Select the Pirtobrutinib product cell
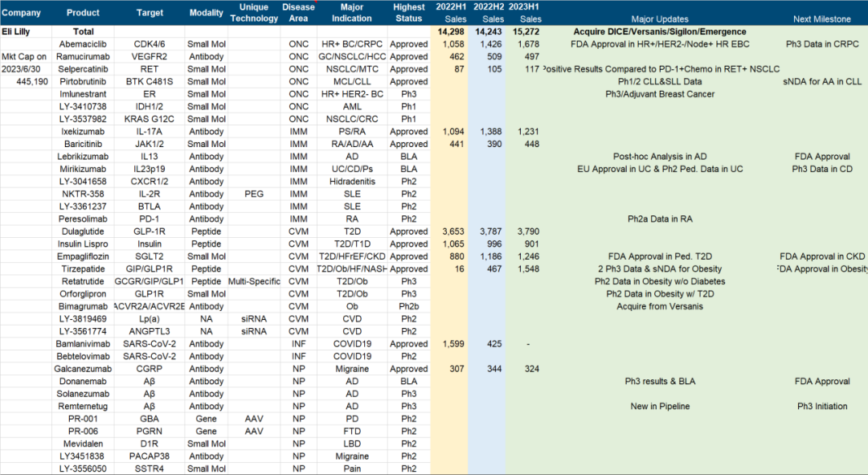 pyautogui.click(x=83, y=81)
